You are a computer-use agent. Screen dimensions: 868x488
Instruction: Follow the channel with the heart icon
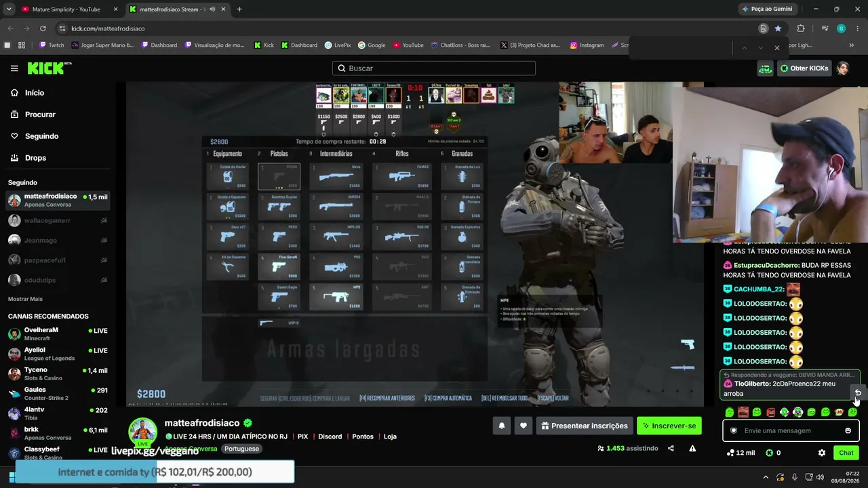(x=524, y=426)
